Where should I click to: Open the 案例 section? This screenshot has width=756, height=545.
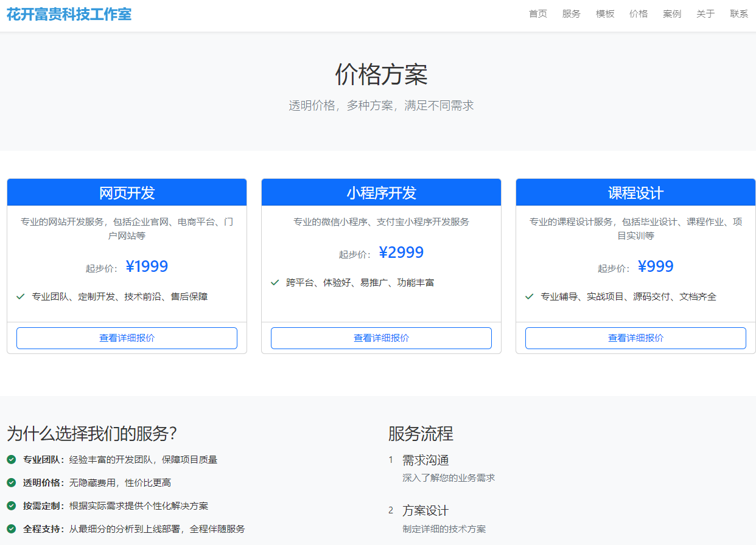click(672, 13)
